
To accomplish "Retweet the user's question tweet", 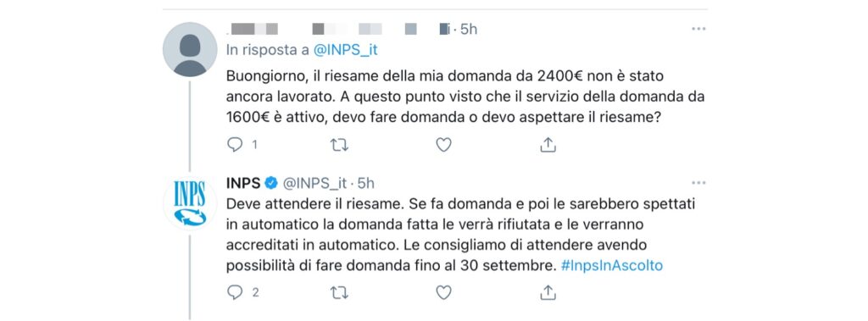I will click(x=339, y=145).
